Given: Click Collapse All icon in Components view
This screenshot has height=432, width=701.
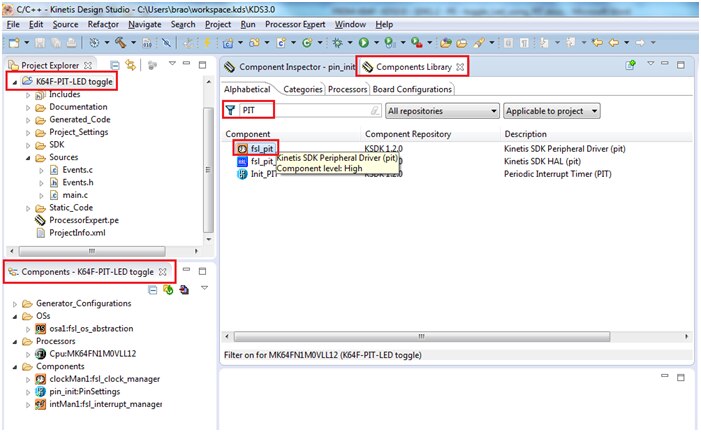Looking at the screenshot, I should [x=153, y=290].
